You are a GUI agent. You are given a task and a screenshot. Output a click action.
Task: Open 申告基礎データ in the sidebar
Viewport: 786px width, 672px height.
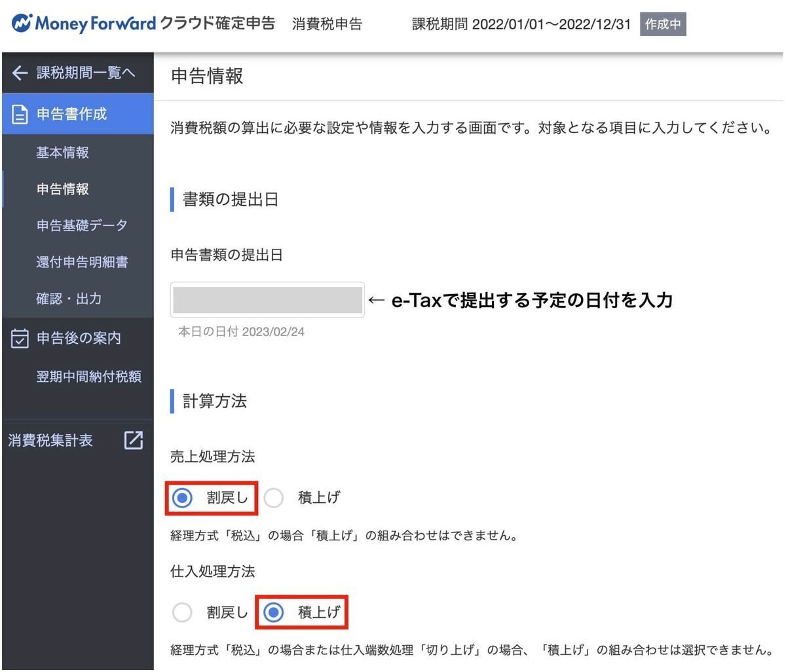(82, 225)
